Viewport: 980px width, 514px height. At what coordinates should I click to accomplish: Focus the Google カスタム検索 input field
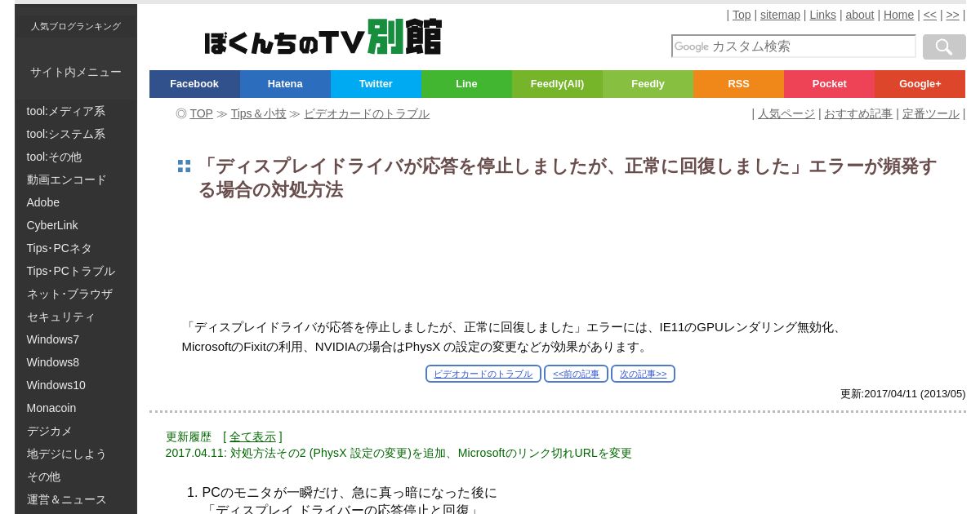pos(793,47)
